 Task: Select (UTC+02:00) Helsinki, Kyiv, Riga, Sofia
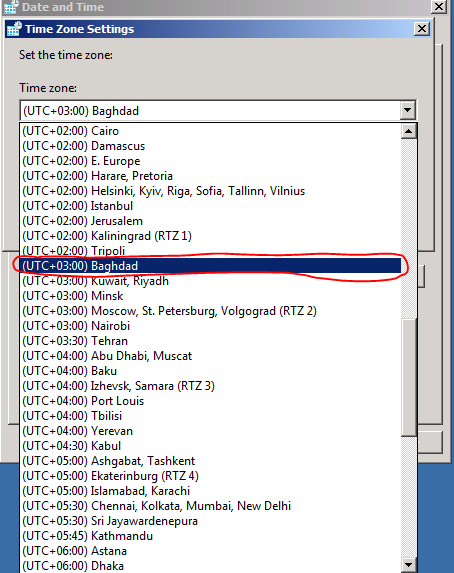click(x=211, y=191)
